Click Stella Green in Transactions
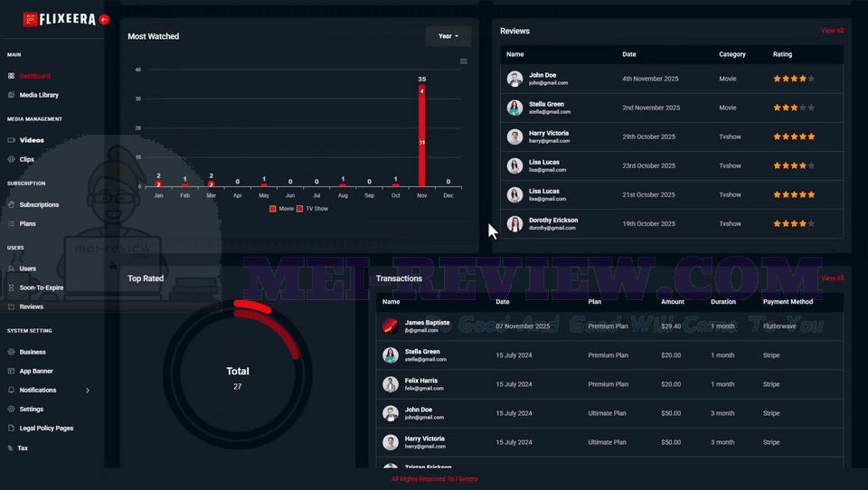Screen dimensions: 868x490 (422, 352)
